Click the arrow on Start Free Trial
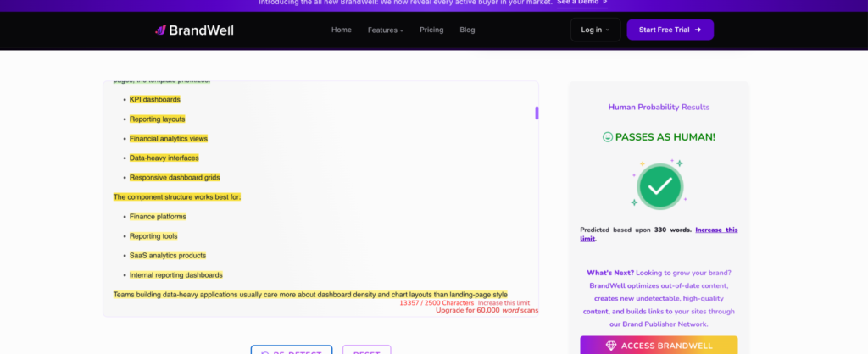The height and width of the screenshot is (354, 868). [698, 30]
